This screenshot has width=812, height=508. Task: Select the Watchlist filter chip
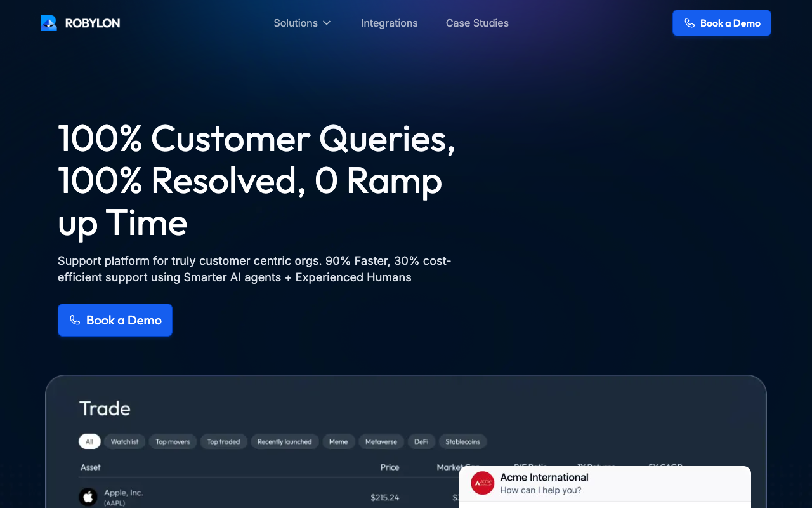pos(124,441)
